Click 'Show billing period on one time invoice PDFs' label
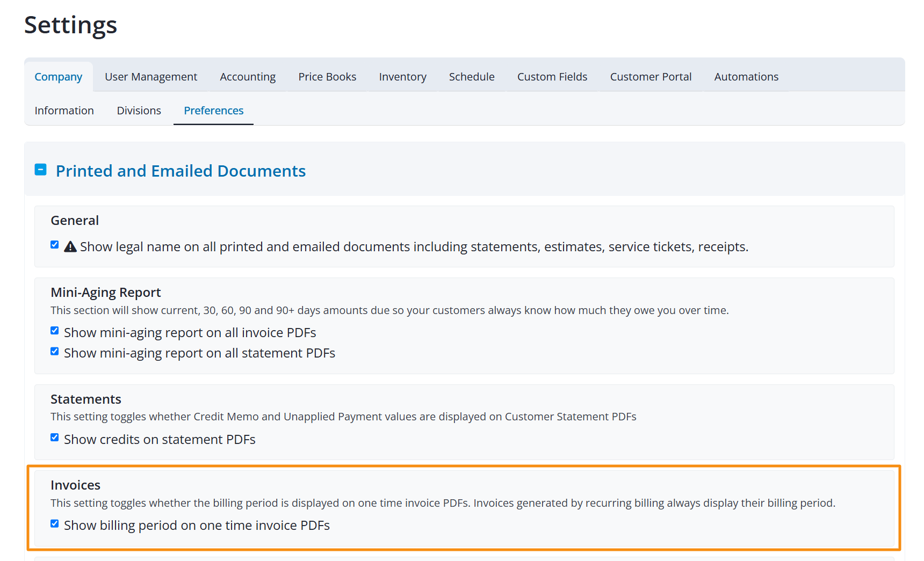The image size is (924, 561). tap(197, 526)
